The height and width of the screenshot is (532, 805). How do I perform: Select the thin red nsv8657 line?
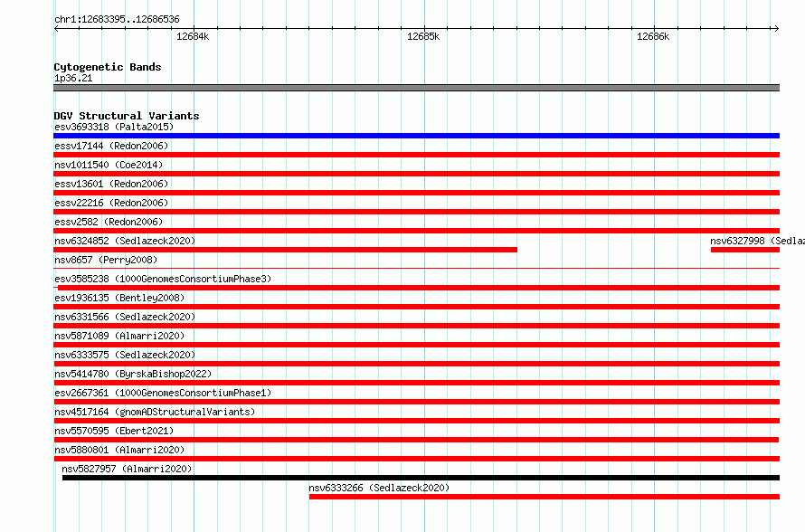click(416, 268)
